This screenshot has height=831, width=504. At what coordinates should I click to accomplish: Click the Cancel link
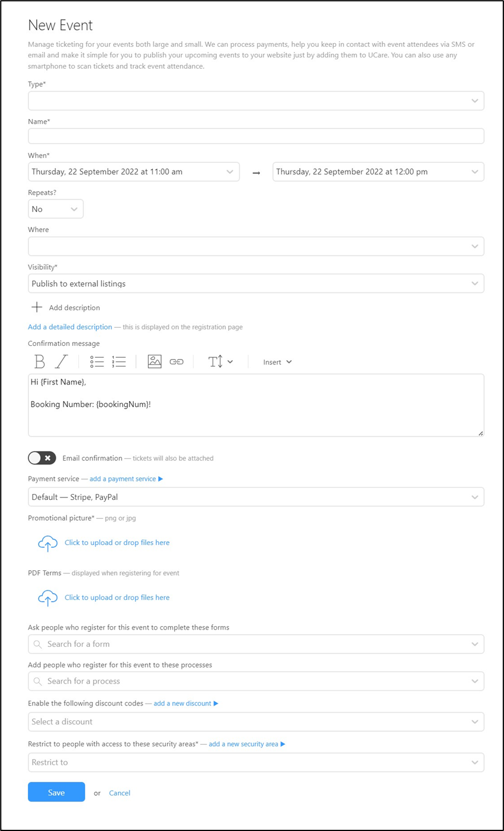pyautogui.click(x=120, y=793)
